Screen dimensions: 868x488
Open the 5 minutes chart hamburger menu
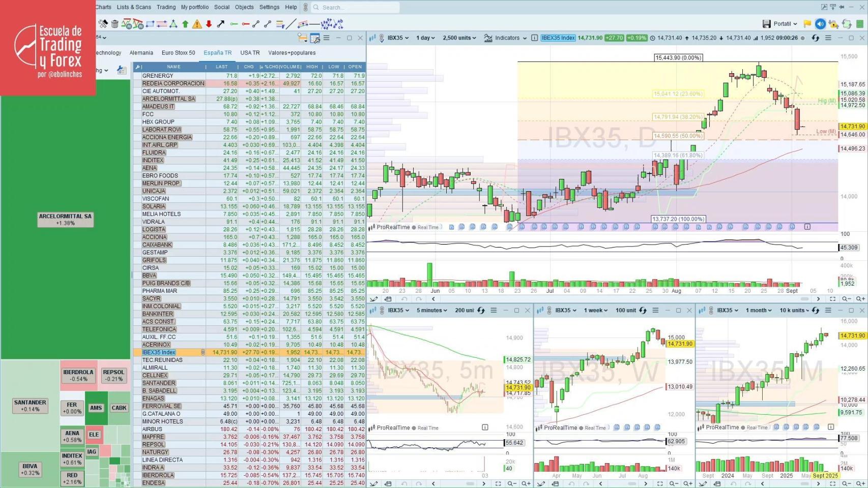(494, 310)
